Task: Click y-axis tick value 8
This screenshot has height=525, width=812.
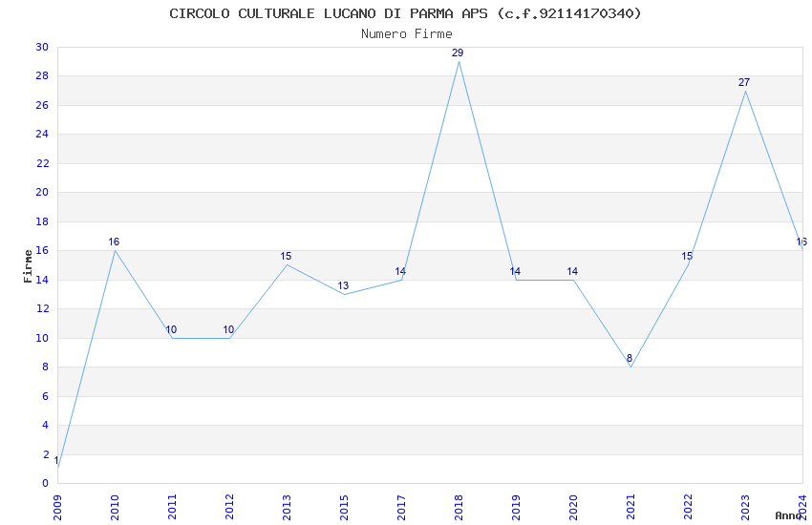Action: point(46,367)
